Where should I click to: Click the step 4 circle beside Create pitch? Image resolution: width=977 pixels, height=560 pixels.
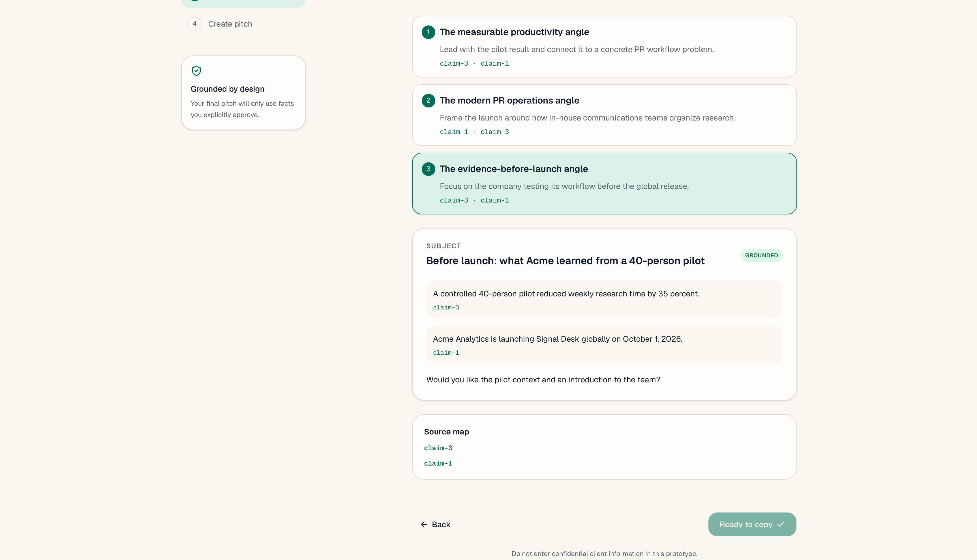coord(195,24)
